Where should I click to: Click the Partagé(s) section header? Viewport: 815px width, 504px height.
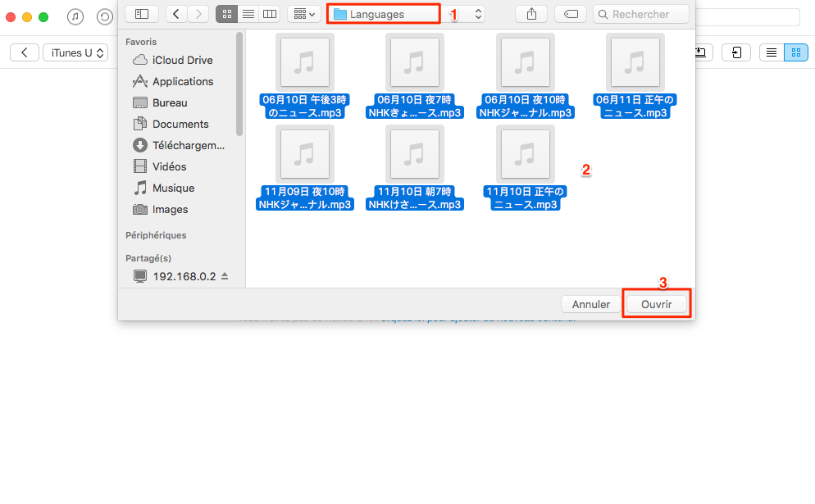[148, 258]
